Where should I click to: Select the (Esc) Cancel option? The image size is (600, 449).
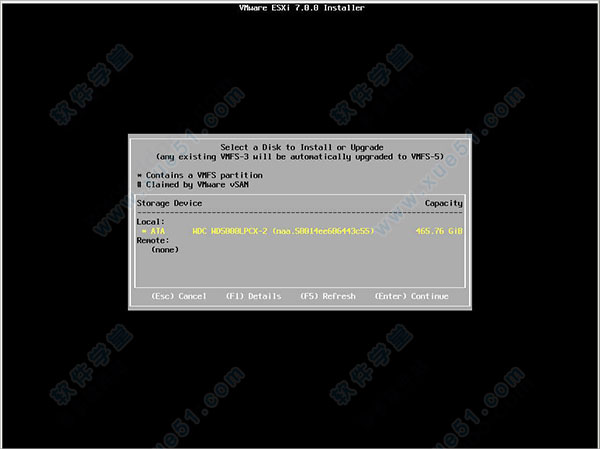(179, 296)
